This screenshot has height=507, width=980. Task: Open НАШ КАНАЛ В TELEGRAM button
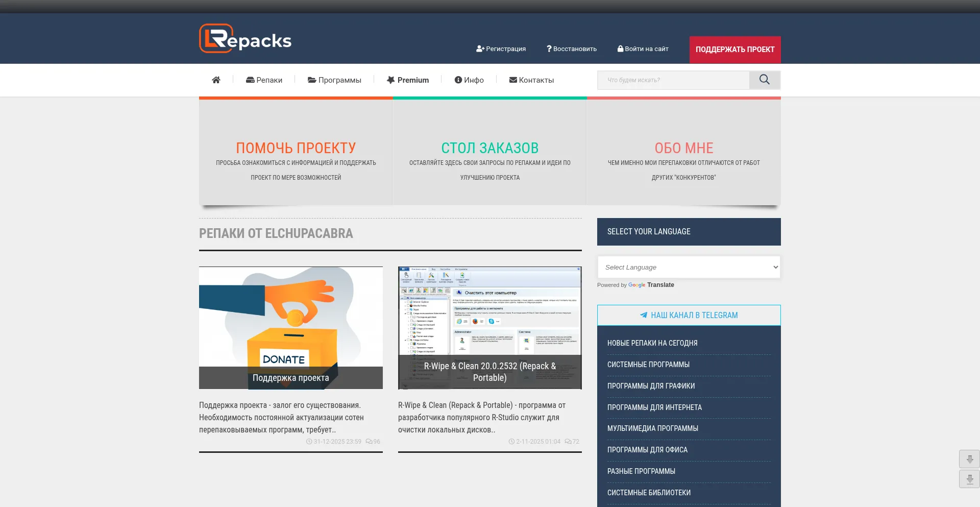[x=689, y=316]
